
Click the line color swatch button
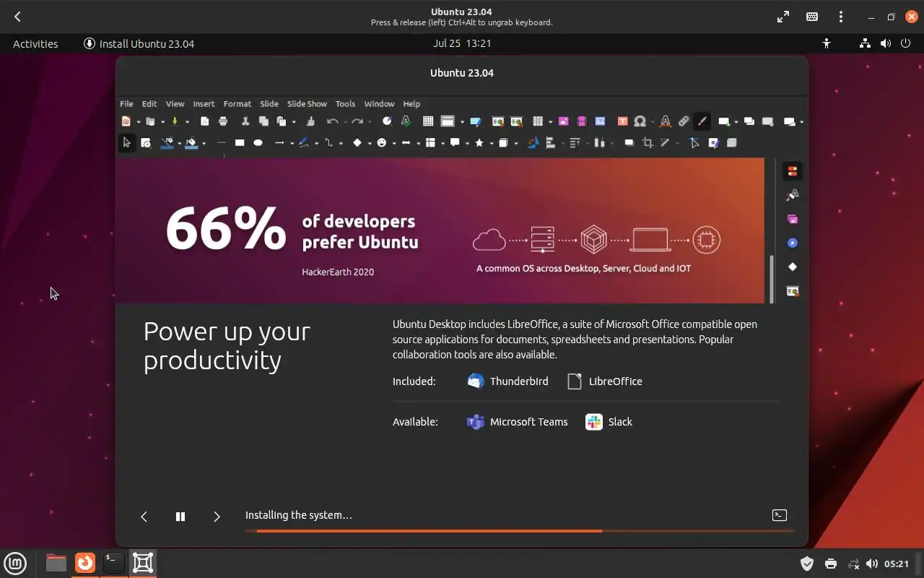(167, 143)
